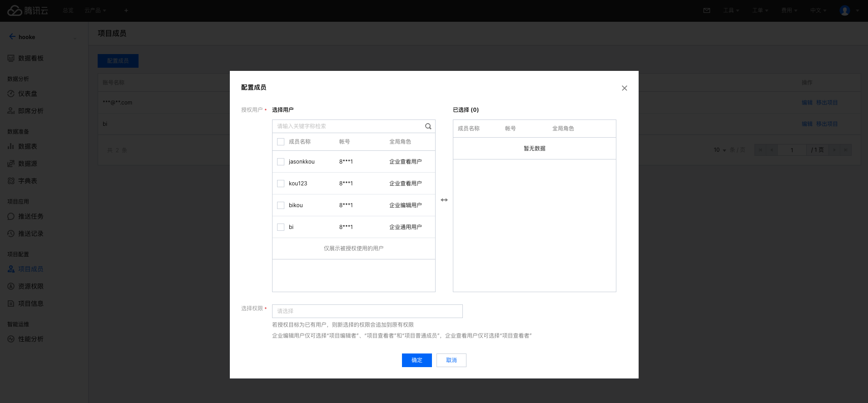This screenshot has width=868, height=403.
Task: Click the transfer arrows between the lists
Action: (x=444, y=200)
